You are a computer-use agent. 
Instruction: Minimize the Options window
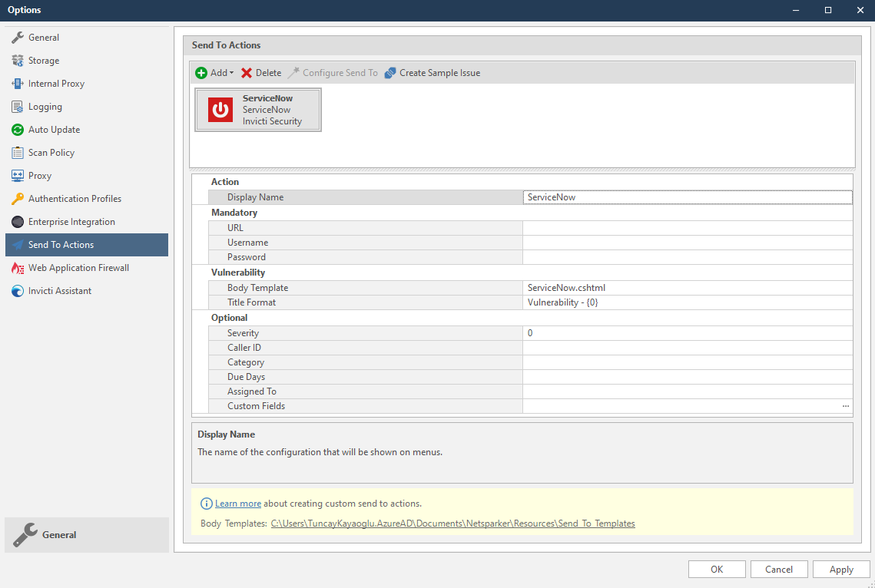[796, 10]
